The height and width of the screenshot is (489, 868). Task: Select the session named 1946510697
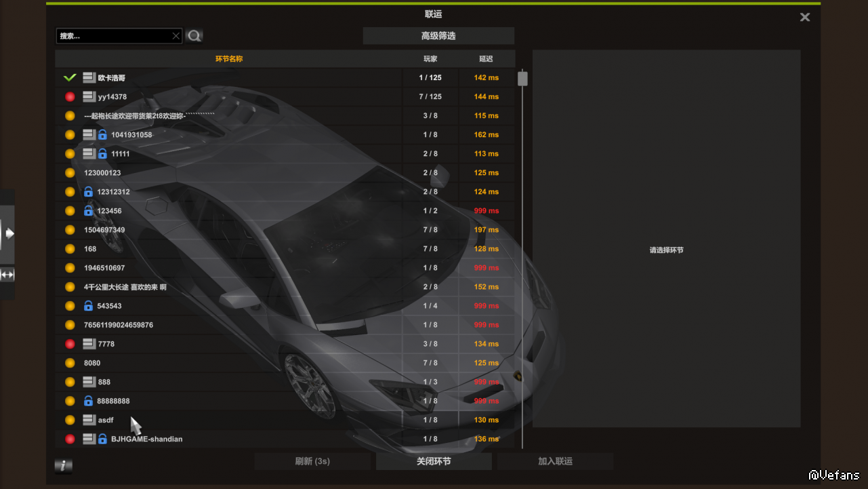pos(285,268)
